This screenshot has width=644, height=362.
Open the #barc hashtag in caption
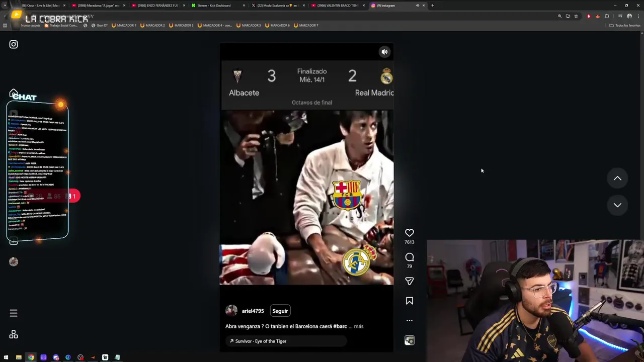[340, 326]
